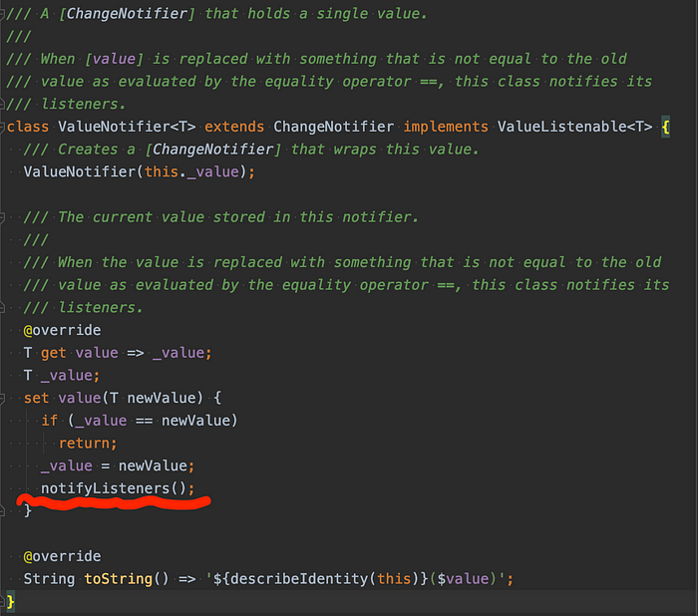Click 'holds a single value.' comment text
This screenshot has height=616, width=698.
click(x=337, y=14)
